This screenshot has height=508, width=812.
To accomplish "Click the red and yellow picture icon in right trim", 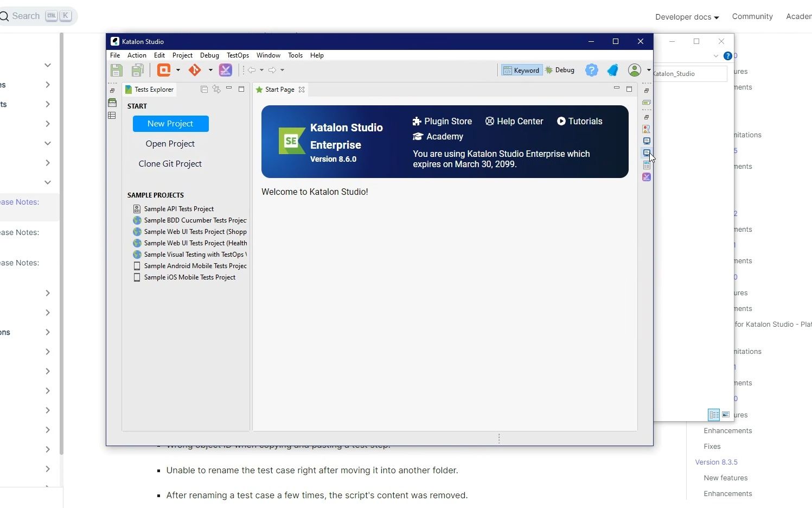I will pyautogui.click(x=647, y=129).
